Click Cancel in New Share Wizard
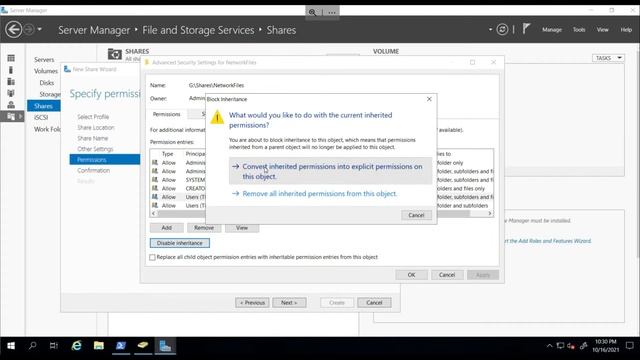The height and width of the screenshot is (360, 640). (x=374, y=303)
